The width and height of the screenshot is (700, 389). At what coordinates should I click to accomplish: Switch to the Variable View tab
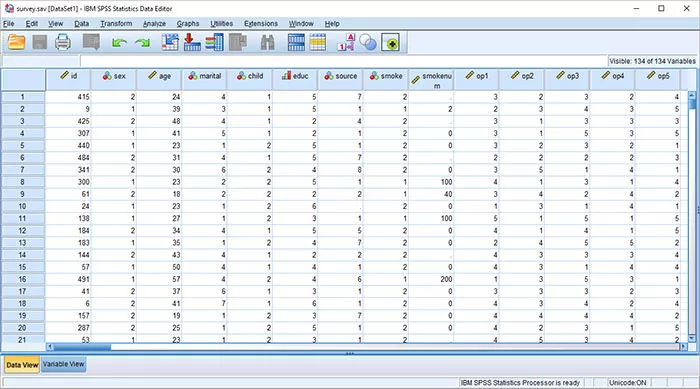tap(63, 364)
